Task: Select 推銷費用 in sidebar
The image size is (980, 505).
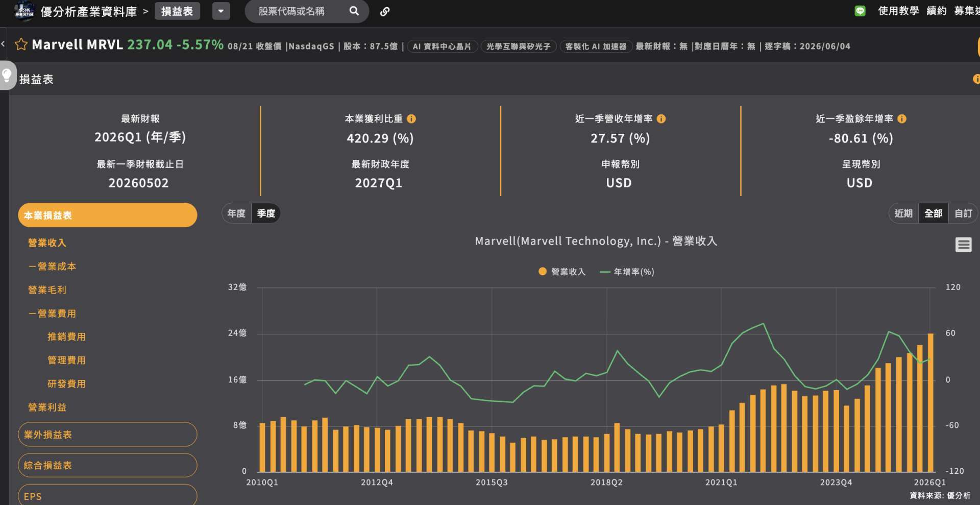Action: click(x=66, y=337)
